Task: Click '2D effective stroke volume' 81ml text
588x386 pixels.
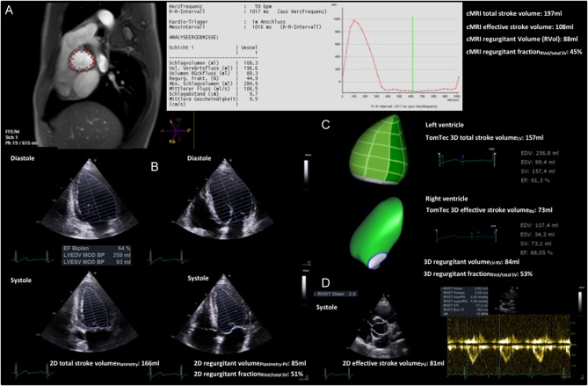Action: pyautogui.click(x=394, y=363)
